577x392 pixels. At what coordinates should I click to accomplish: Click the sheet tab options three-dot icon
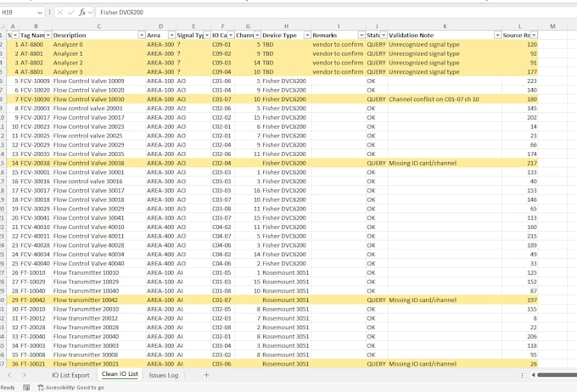point(522,375)
